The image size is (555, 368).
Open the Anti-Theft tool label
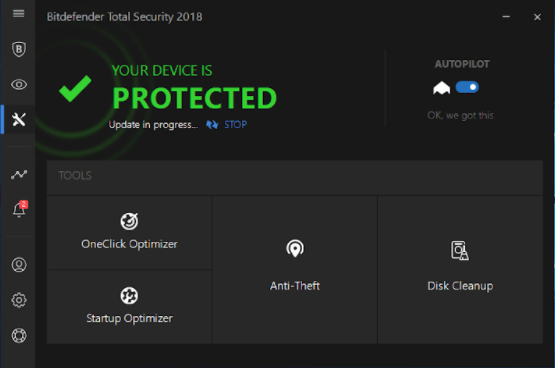pyautogui.click(x=295, y=286)
